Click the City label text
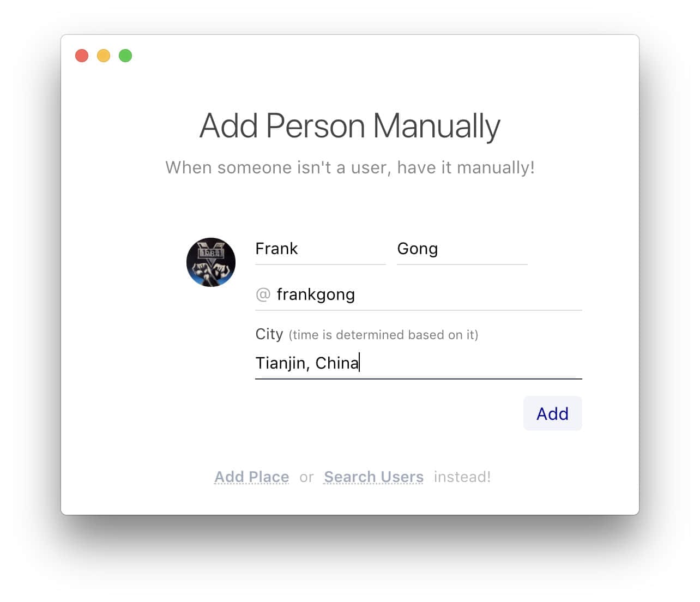The height and width of the screenshot is (602, 700). point(269,334)
